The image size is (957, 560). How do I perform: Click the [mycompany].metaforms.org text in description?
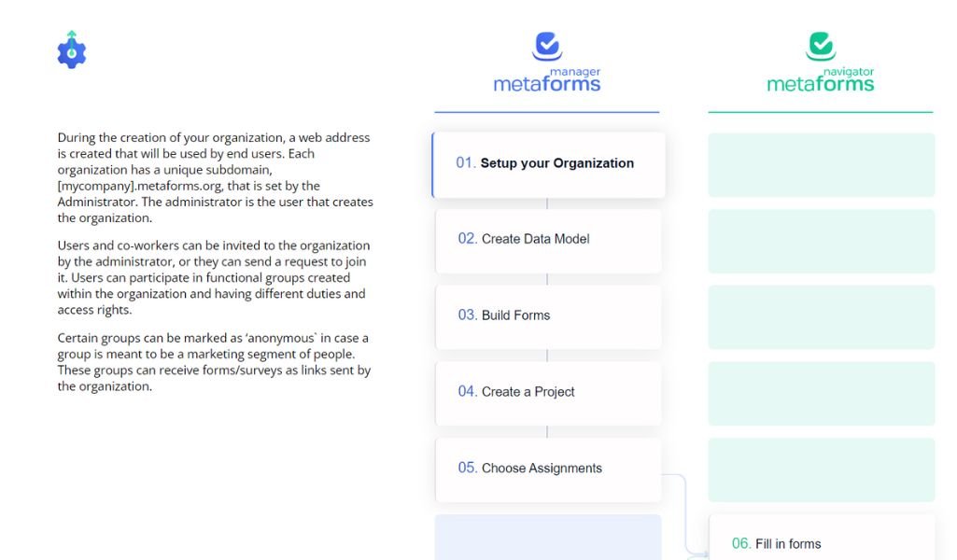click(x=136, y=186)
